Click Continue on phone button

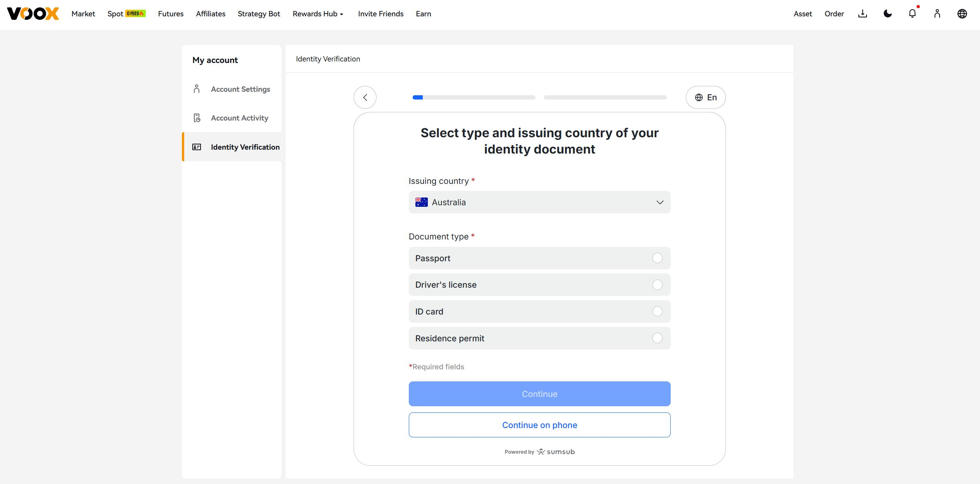tap(539, 425)
